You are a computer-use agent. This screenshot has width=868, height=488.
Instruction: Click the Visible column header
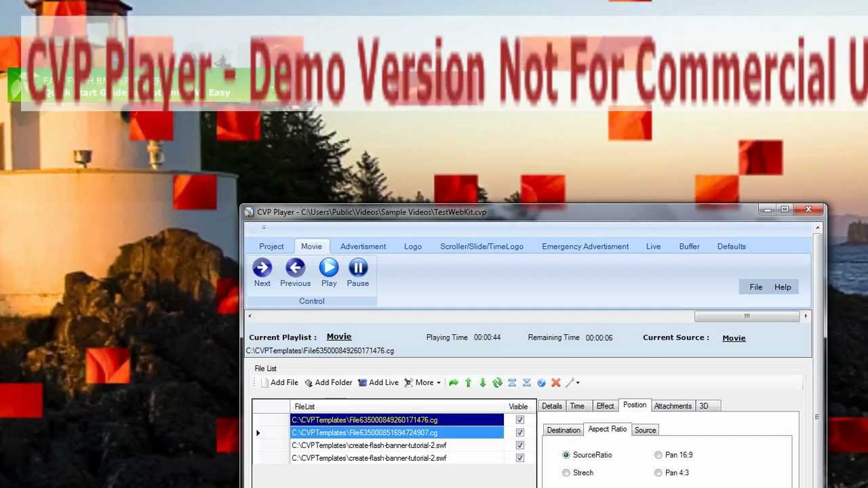click(x=518, y=407)
